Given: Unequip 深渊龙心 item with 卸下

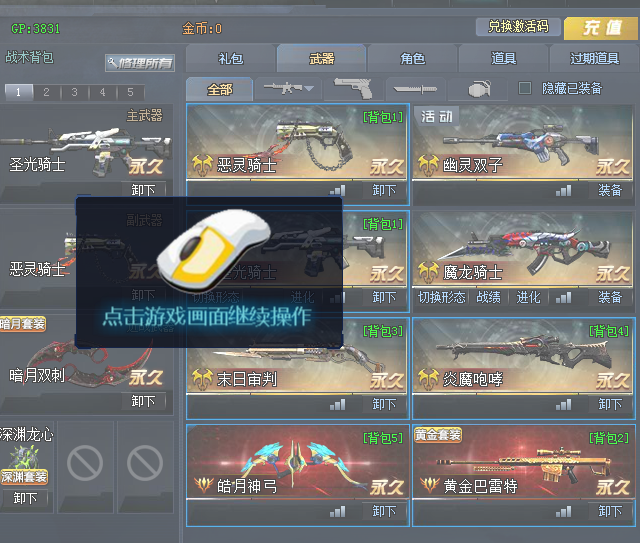Looking at the screenshot, I should 25,498.
